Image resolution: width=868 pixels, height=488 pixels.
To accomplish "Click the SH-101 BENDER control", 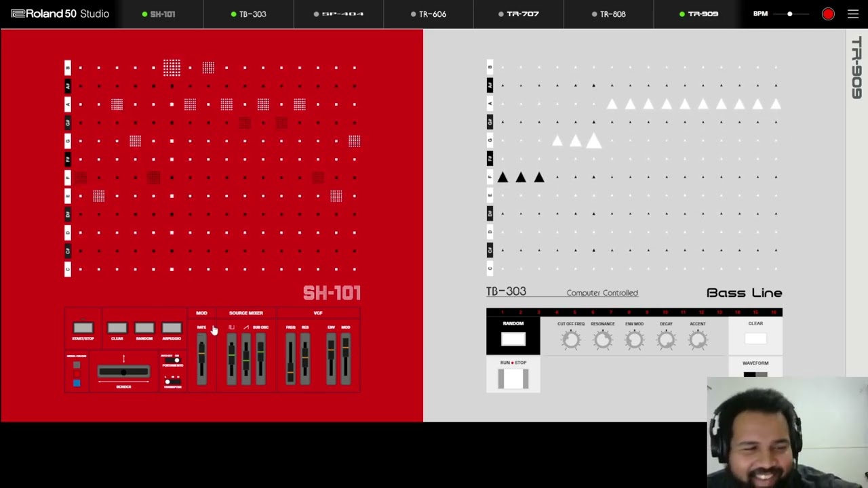I will coord(123,371).
